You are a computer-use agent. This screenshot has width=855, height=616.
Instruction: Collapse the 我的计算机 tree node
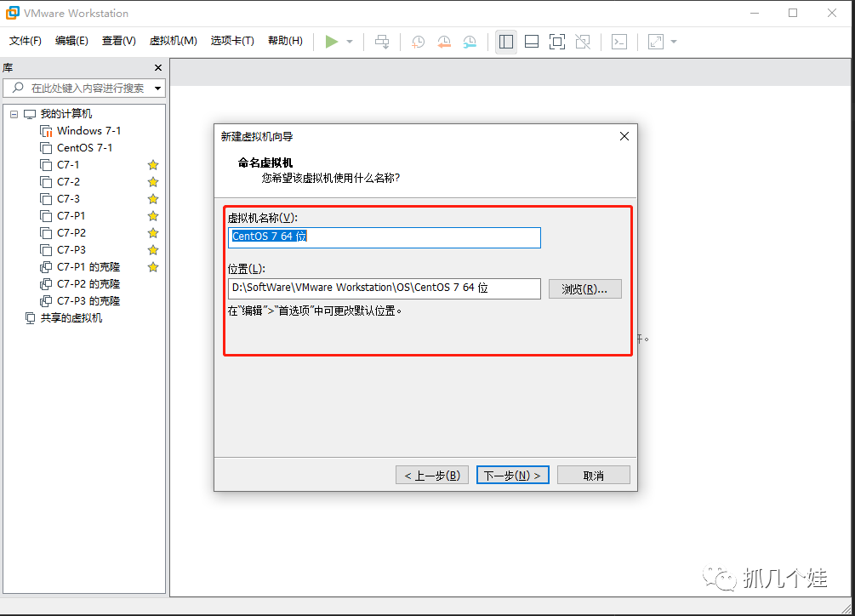click(x=14, y=114)
